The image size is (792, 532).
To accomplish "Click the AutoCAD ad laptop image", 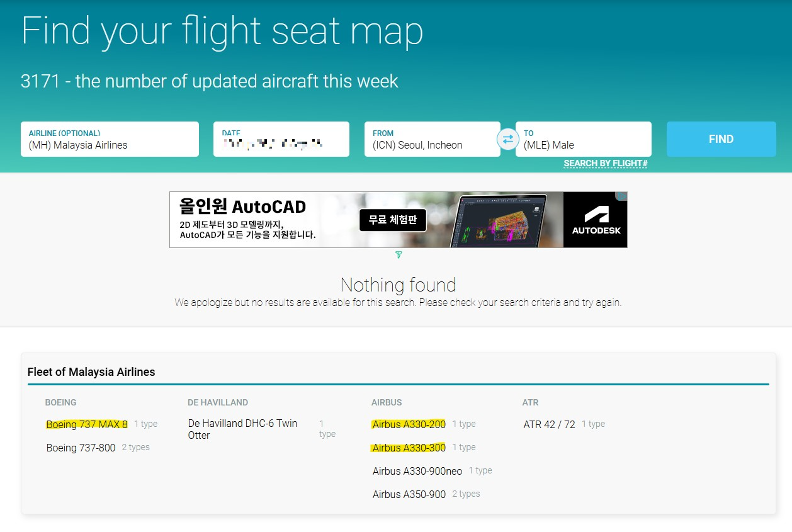I will pos(497,219).
